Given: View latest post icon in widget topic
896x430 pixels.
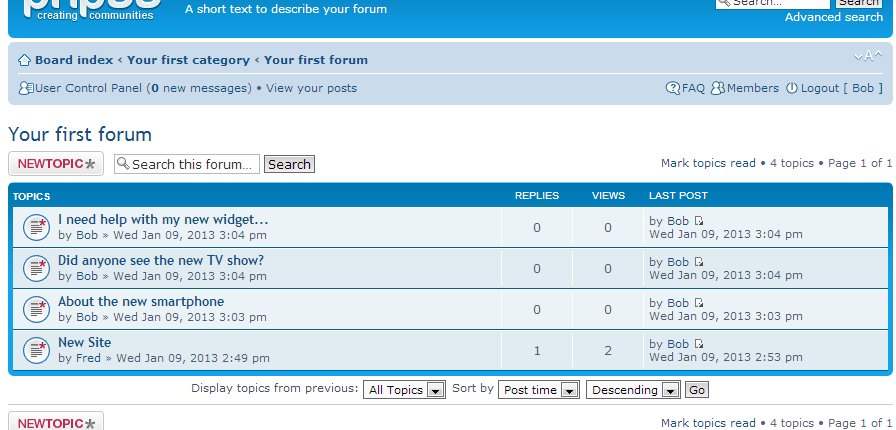Looking at the screenshot, I should (699, 221).
